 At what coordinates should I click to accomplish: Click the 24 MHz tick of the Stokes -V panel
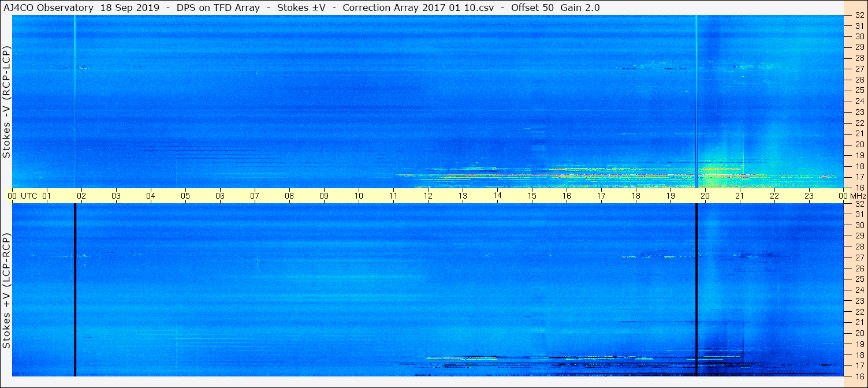point(859,101)
